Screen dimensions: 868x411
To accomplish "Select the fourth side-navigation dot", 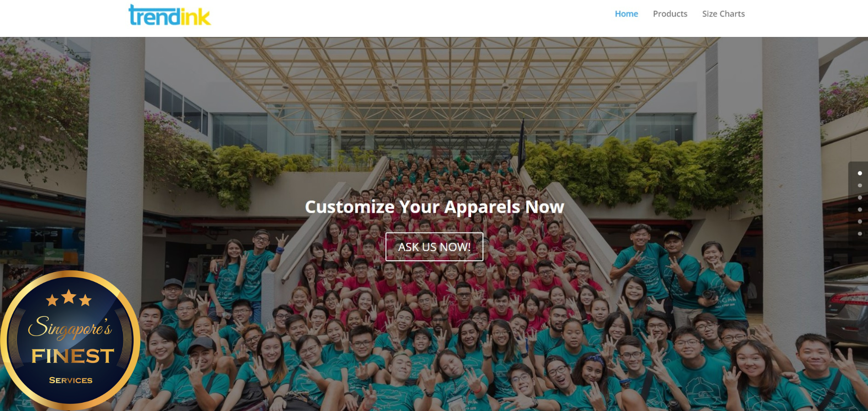I will 860,210.
